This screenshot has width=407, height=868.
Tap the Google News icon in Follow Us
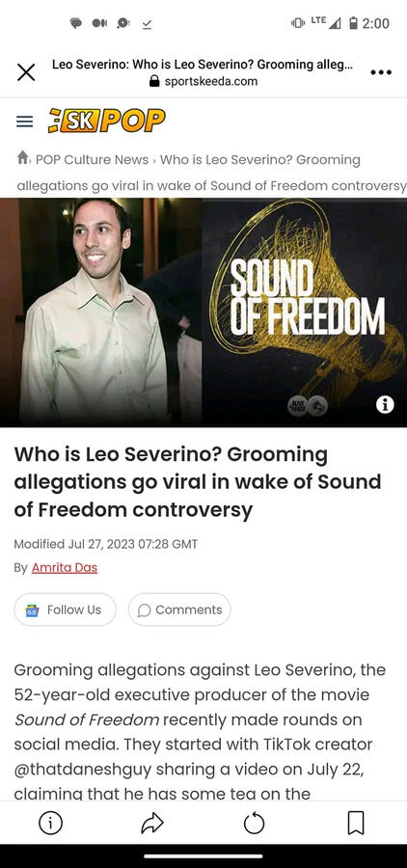(x=33, y=610)
